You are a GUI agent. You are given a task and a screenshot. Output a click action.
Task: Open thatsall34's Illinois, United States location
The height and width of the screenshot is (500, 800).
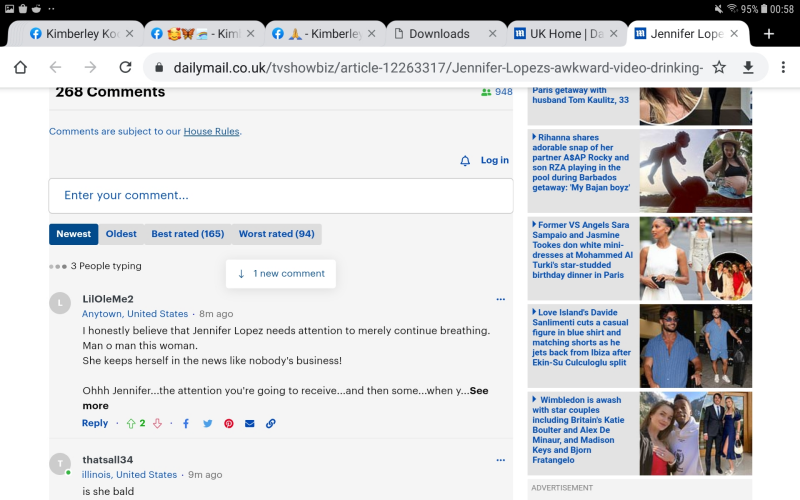(129, 475)
